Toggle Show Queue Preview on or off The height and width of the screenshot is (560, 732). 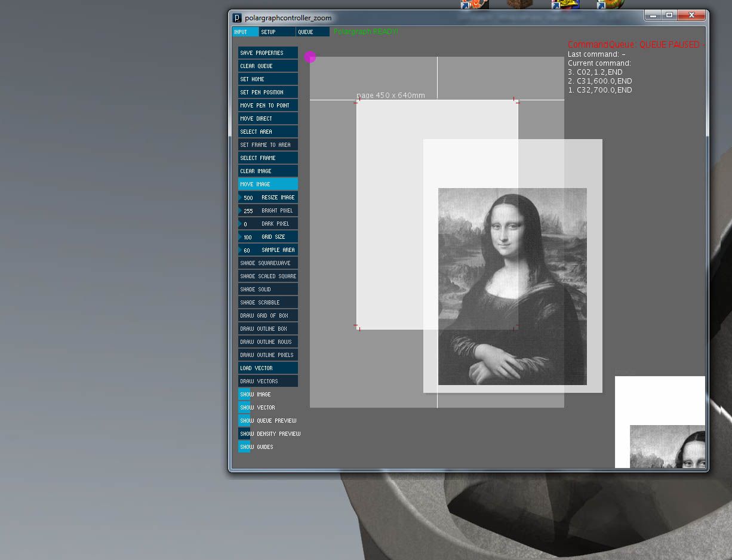[x=244, y=420]
